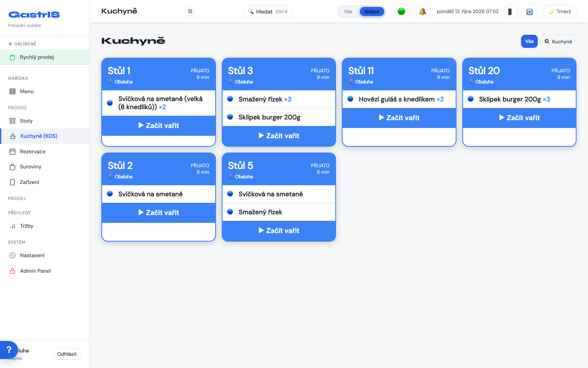588x368 pixels.
Task: Click the Svíčková velká ×2 item on Stůl 1
Action: pos(159,103)
